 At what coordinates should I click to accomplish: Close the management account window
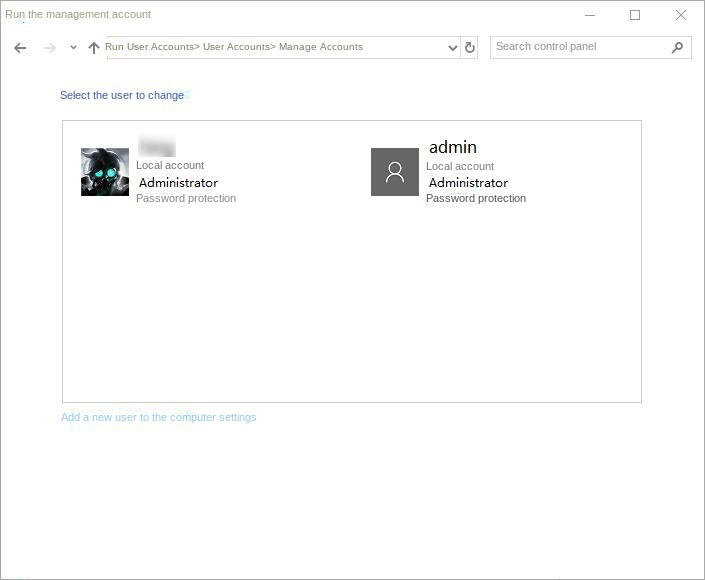pos(681,15)
